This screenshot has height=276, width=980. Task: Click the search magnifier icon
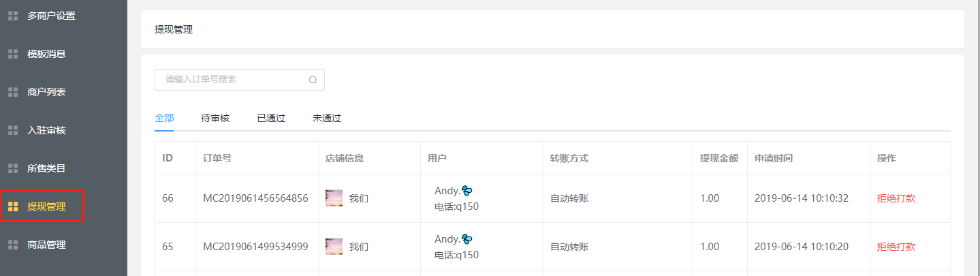313,80
